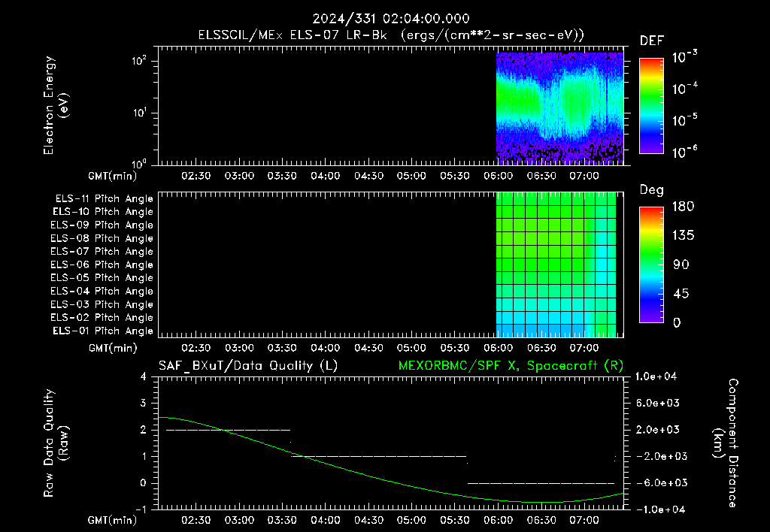The image size is (770, 532).
Task: Select the ELS-02 Pitch Angle row label
Action: (102, 318)
